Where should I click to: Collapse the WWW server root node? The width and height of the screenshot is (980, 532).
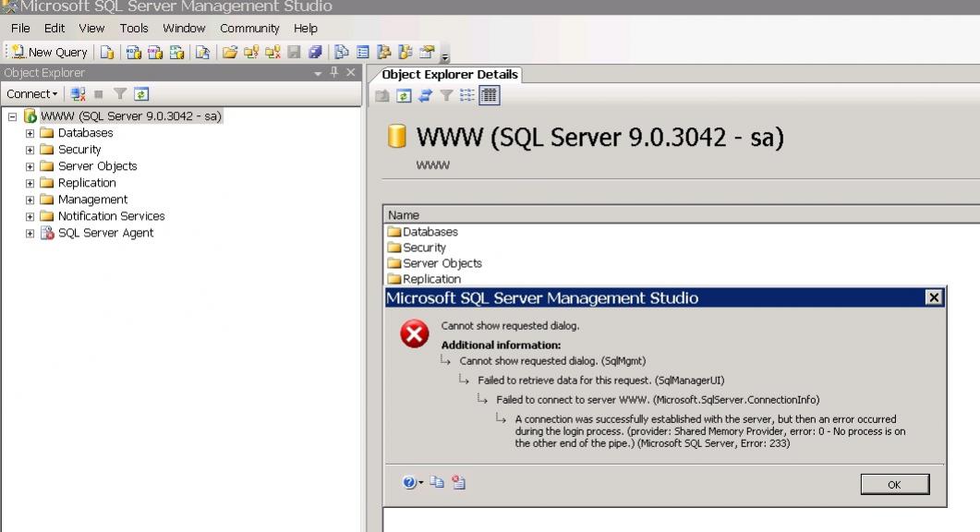(x=12, y=116)
